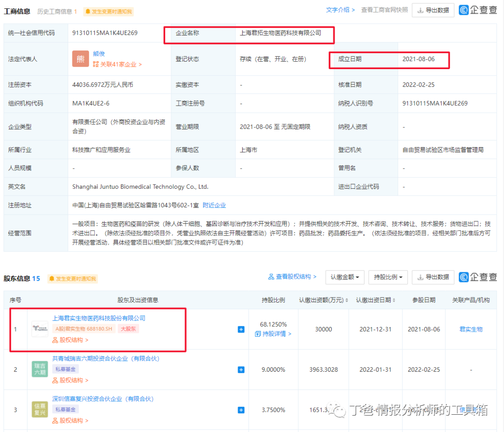Click shareholder count 15 next to 股东信息
This screenshot has height=432, width=504.
tap(36, 278)
